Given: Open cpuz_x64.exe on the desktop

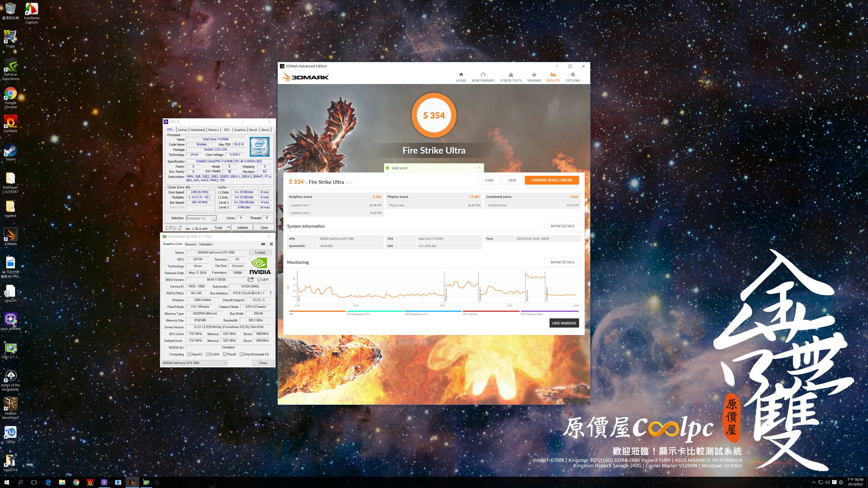Looking at the screenshot, I should tap(10, 321).
